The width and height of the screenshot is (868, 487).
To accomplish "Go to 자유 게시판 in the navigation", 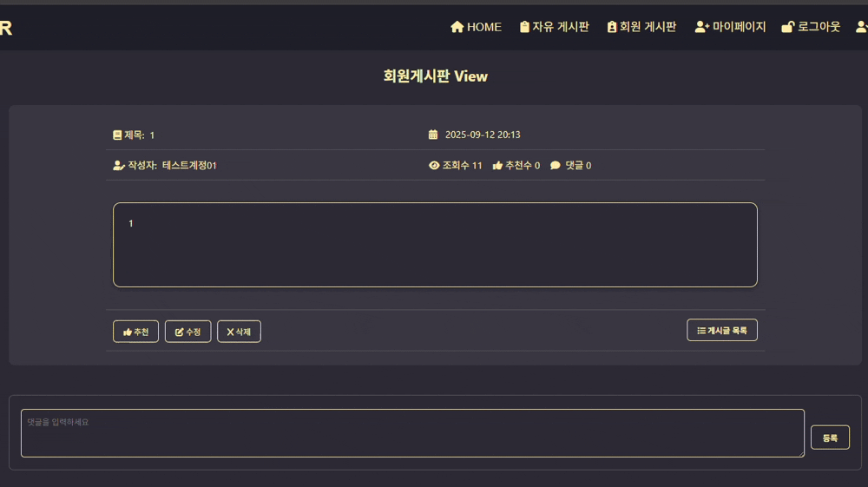I will click(x=554, y=27).
